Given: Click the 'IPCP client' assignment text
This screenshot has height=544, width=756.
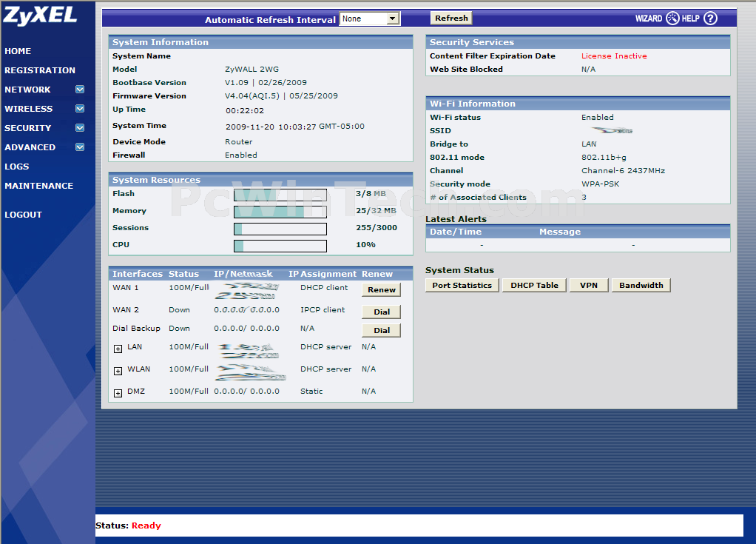Looking at the screenshot, I should coord(323,309).
